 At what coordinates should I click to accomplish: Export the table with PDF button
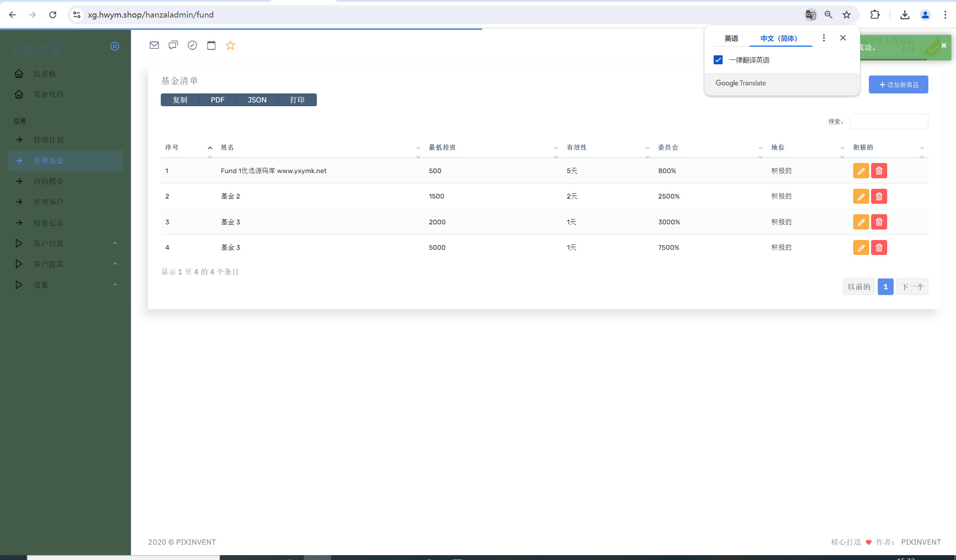pyautogui.click(x=217, y=100)
